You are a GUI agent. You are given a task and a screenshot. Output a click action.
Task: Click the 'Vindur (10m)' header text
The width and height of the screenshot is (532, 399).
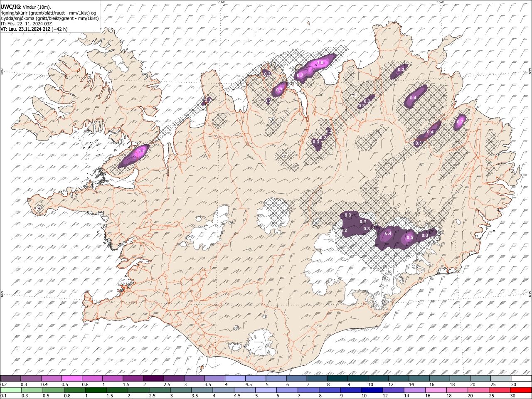coord(37,7)
